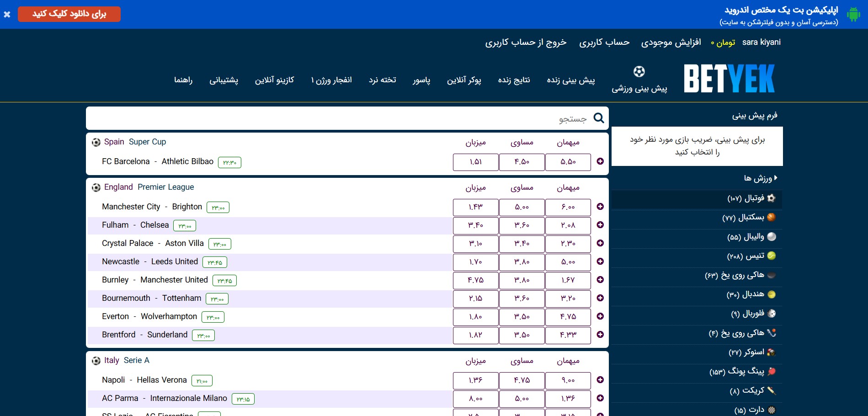Open نتایج زنده from the navigation bar

pyautogui.click(x=514, y=80)
